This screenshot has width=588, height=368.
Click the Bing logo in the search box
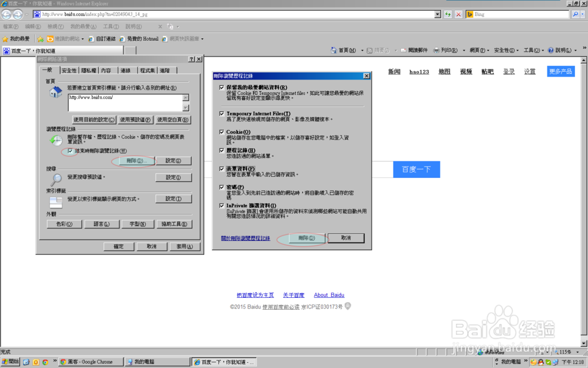click(x=469, y=14)
